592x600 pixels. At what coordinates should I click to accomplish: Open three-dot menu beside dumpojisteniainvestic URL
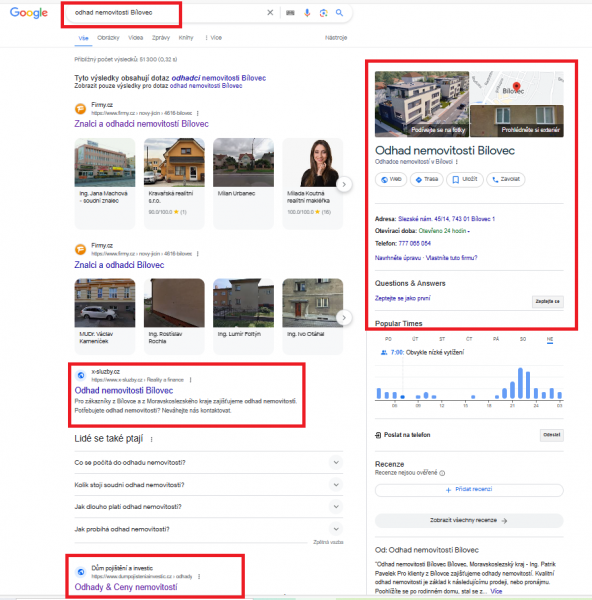click(199, 576)
